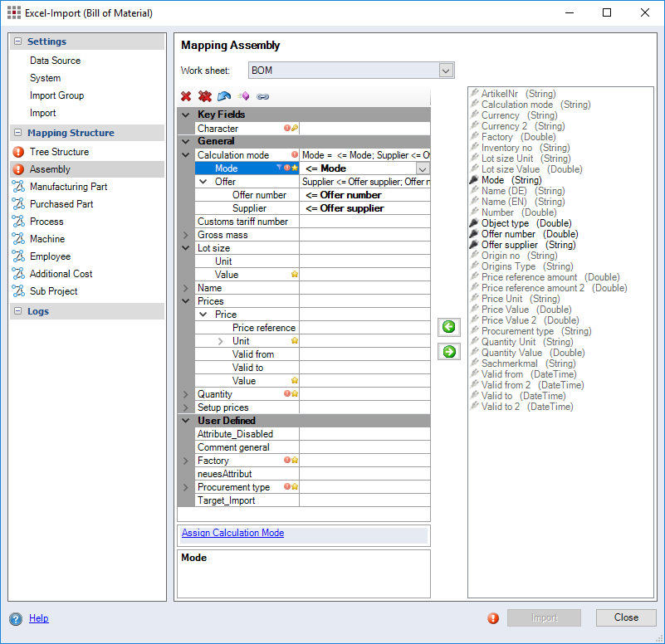Click the red X delete mapping icon

186,96
